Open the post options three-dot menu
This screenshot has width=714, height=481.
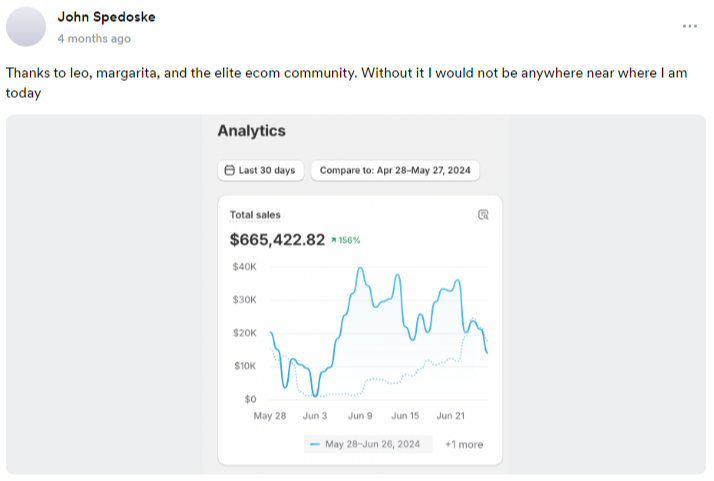coord(690,26)
